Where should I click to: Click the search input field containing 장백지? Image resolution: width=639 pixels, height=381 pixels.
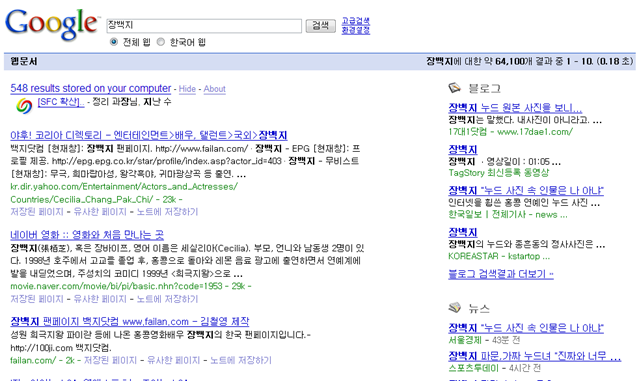[x=204, y=26]
